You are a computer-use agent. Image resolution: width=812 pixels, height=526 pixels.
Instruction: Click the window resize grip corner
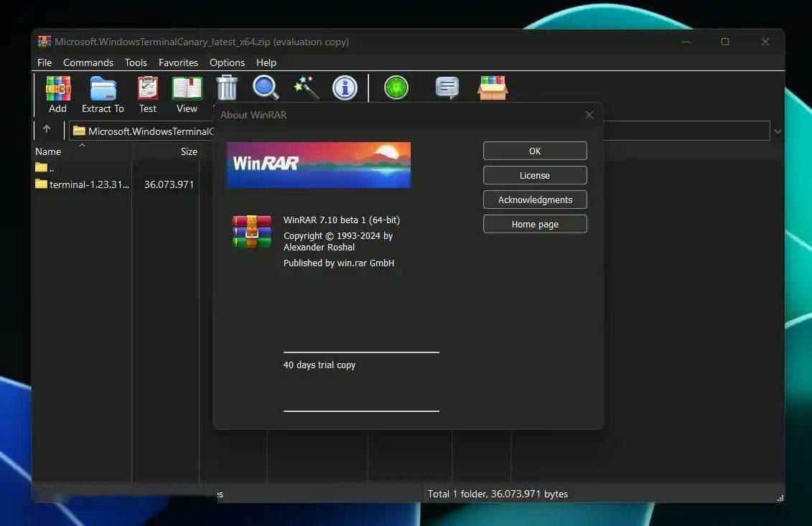(x=780, y=498)
